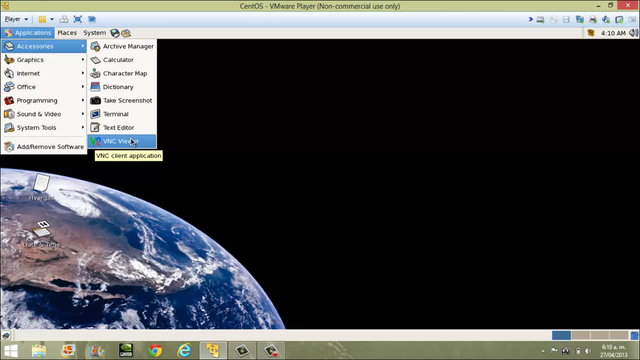640x360 pixels.
Task: Switch to the third workspace
Action: coord(600,335)
